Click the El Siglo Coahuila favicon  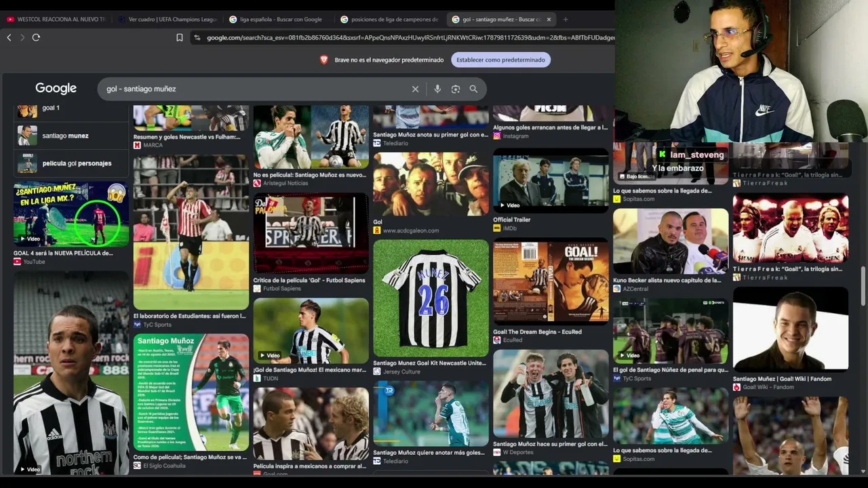(x=137, y=466)
